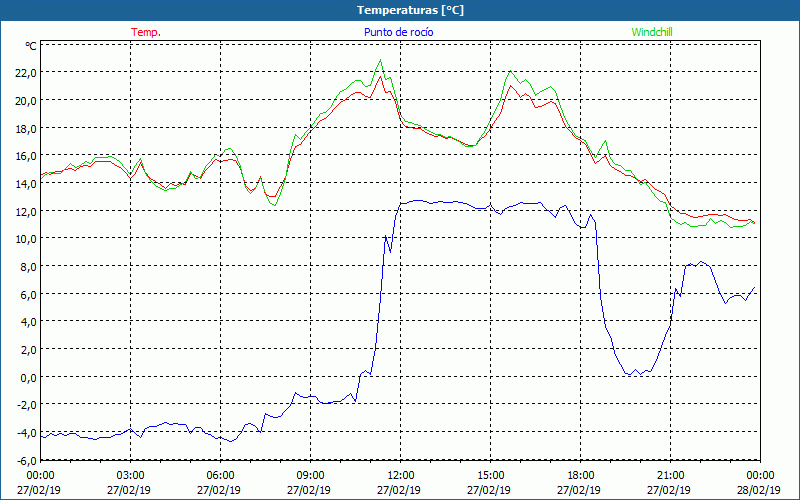
Task: Click the '12,0' y-axis value
Action: (x=27, y=212)
